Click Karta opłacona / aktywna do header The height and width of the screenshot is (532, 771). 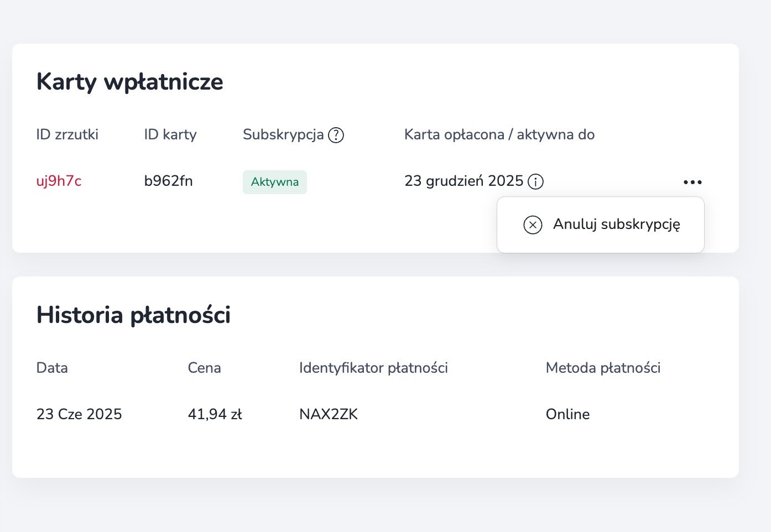tap(499, 134)
